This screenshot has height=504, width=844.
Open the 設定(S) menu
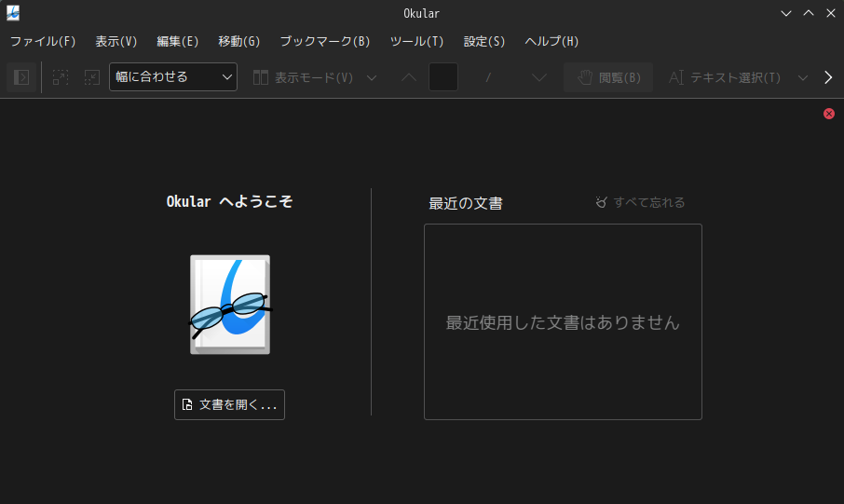(x=483, y=42)
